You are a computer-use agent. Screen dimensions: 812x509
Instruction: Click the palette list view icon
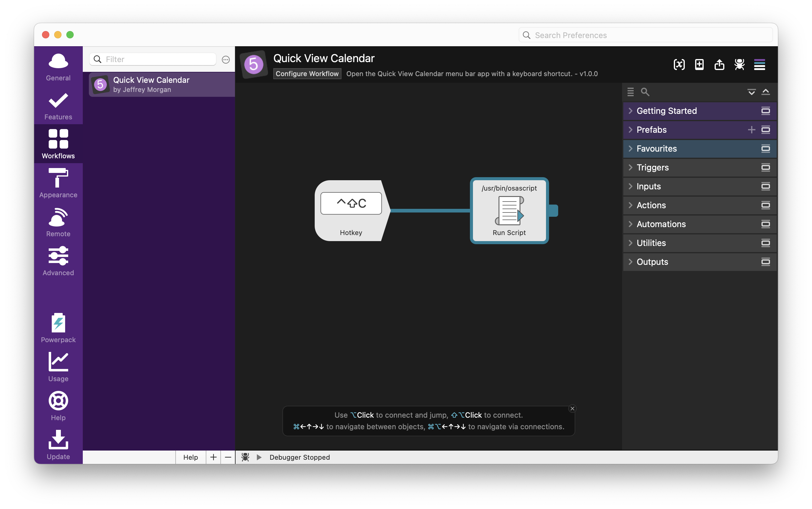(x=630, y=92)
